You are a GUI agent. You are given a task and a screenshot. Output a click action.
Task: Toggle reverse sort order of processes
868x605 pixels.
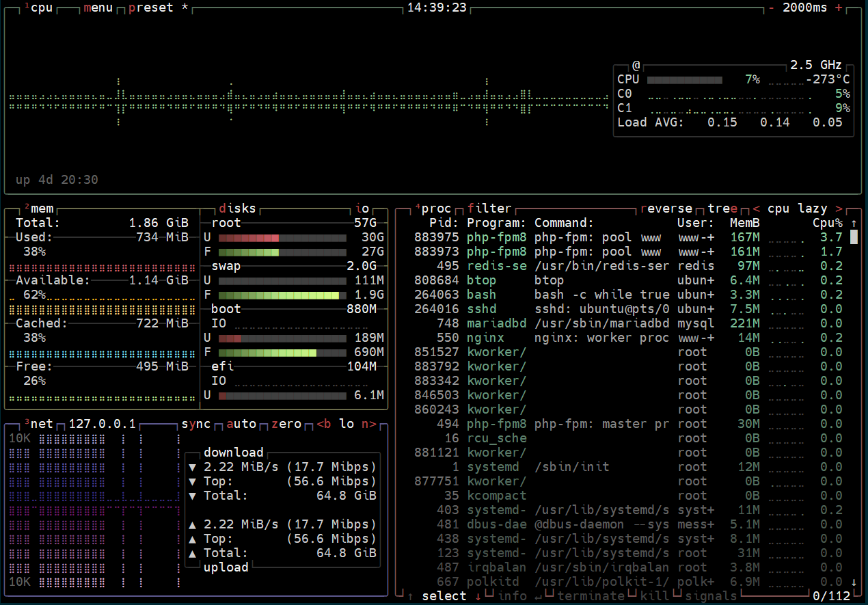click(x=666, y=209)
